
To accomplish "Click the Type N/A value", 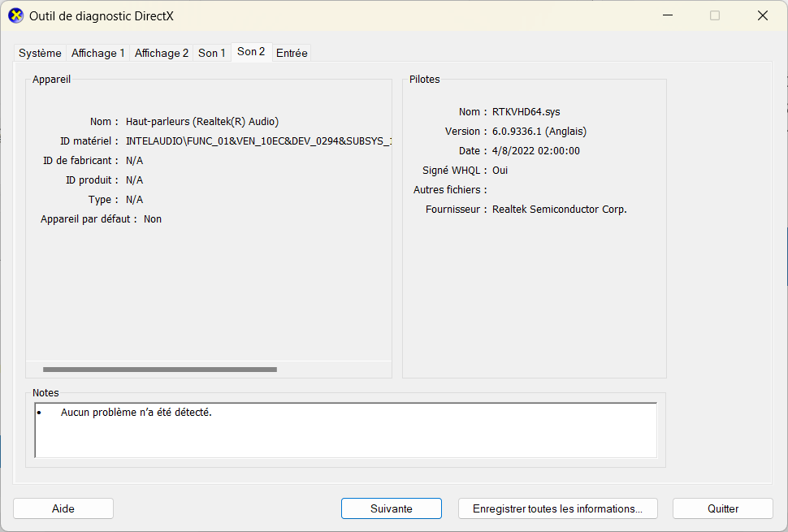I will coord(134,200).
